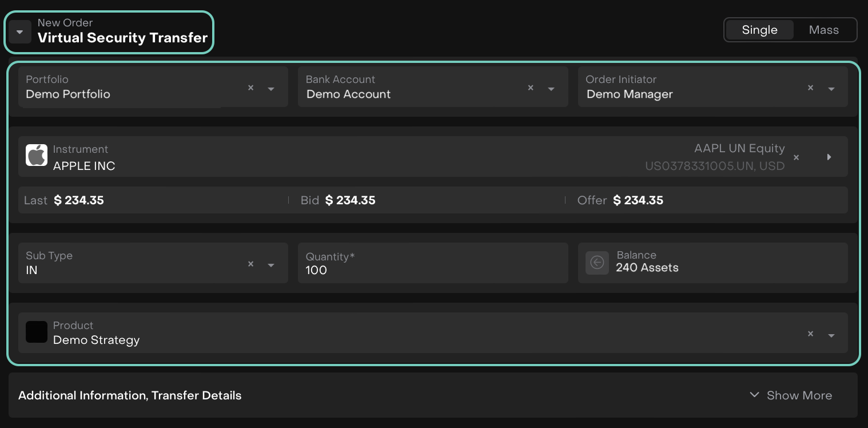Click the Apple logo instrument icon
The width and height of the screenshot is (868, 428).
37,155
